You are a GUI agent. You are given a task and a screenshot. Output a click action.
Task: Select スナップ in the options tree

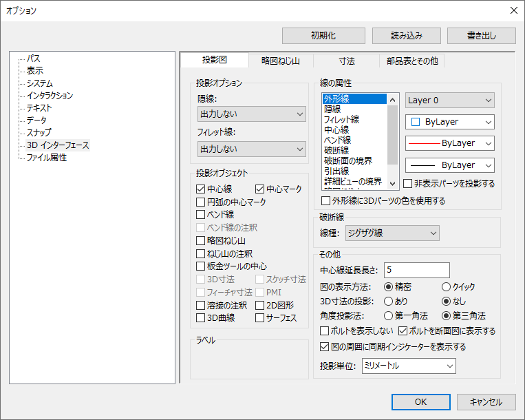click(x=39, y=133)
